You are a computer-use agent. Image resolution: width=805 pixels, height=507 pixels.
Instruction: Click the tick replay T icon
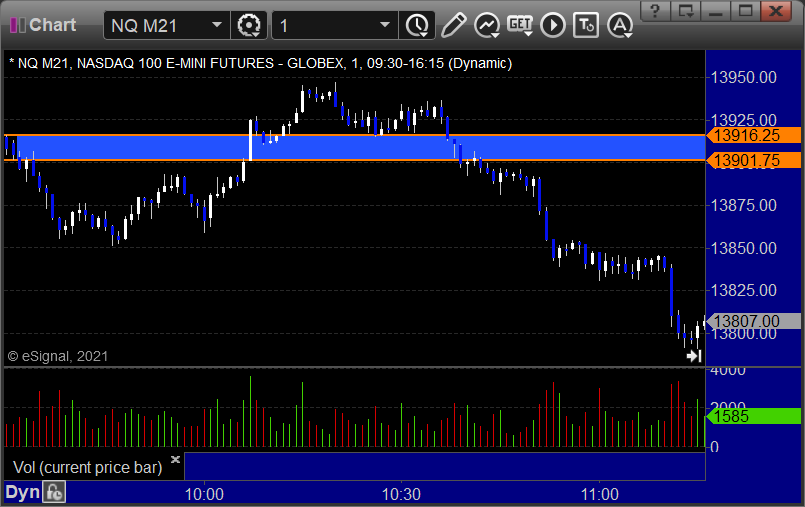pyautogui.click(x=586, y=25)
